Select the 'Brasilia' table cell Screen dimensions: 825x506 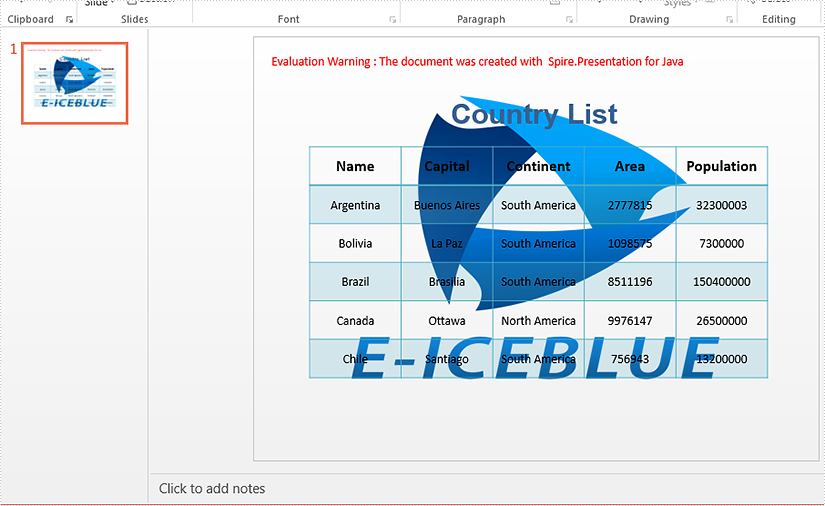click(447, 281)
